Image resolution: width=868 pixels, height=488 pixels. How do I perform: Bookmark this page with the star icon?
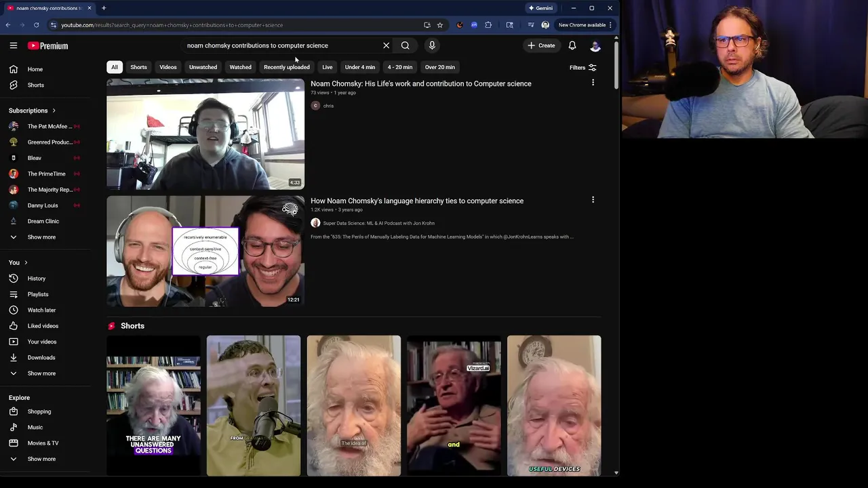(x=439, y=25)
